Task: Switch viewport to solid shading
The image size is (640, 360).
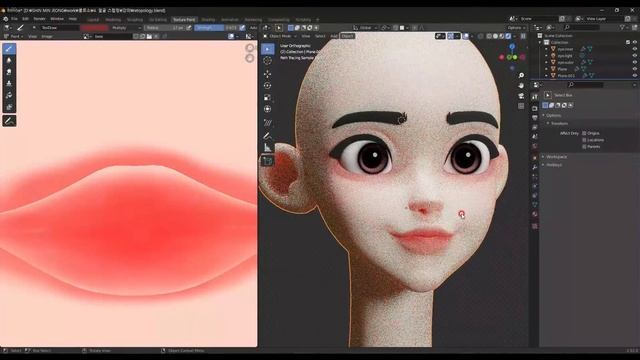Action: (496, 36)
